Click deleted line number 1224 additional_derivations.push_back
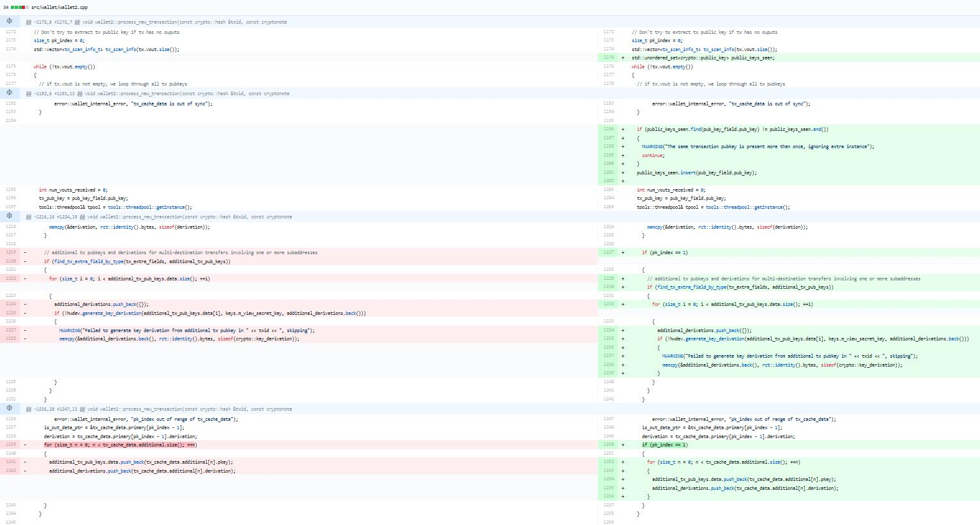 (x=10, y=304)
